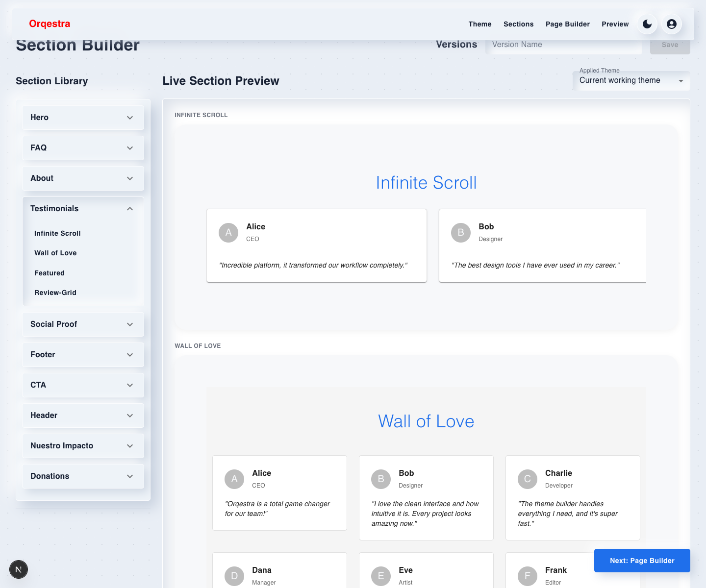Image resolution: width=706 pixels, height=588 pixels.
Task: Click Bob's "clean interface" quote
Action: point(425,514)
